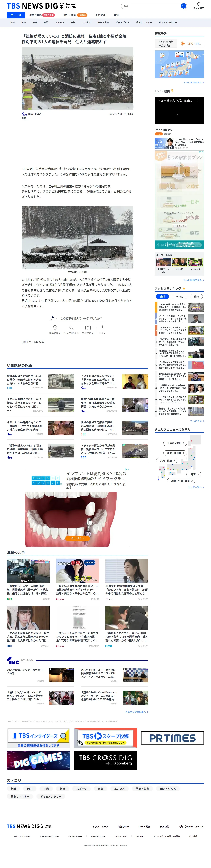Open the DIG GAMES banner
The image size is (211, 868).
point(38,760)
